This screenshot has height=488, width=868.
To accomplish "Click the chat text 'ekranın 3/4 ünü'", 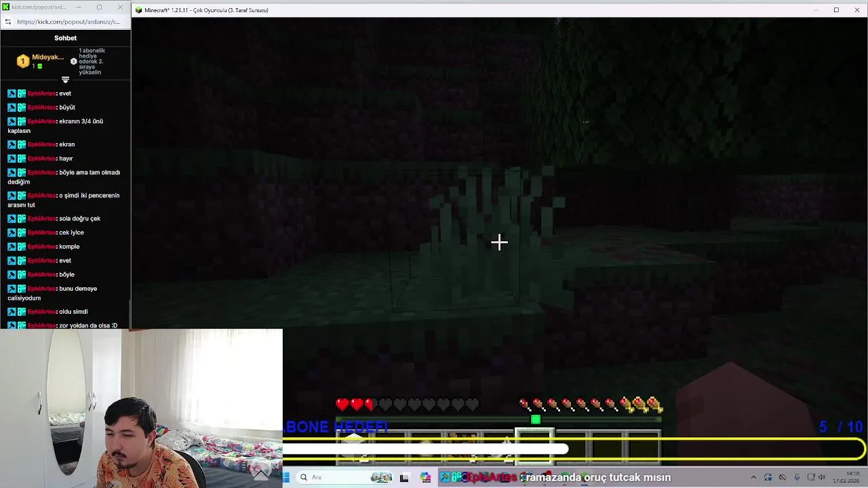I will pos(81,121).
